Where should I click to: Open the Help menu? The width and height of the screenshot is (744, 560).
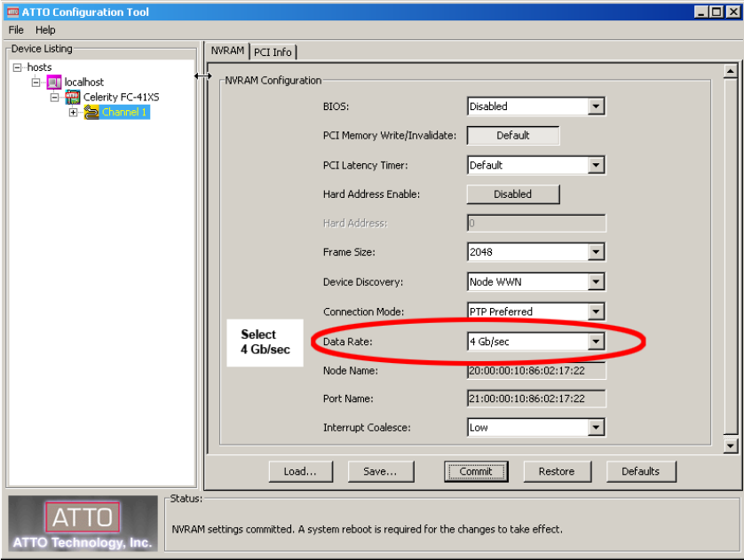(45, 30)
